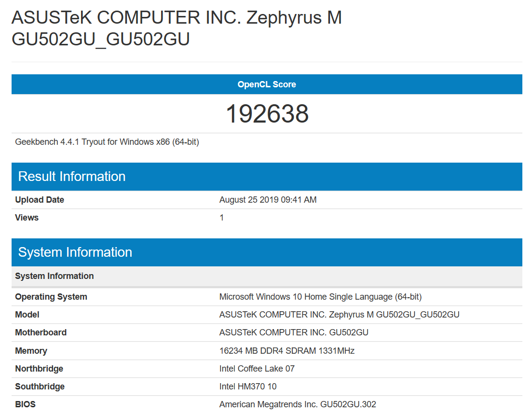Click the August 25 2019 09:41 AM value

(x=268, y=200)
